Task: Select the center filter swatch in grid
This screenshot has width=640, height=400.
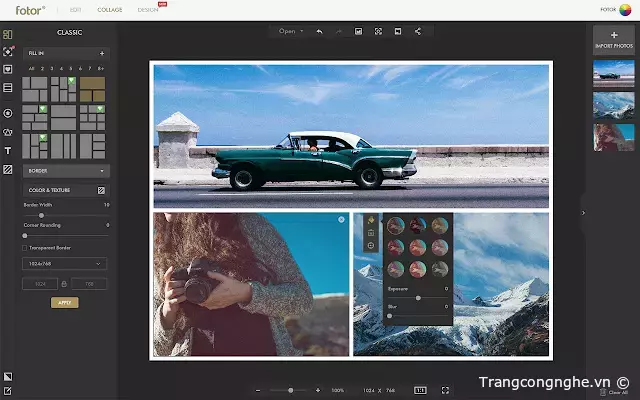Action: (418, 247)
